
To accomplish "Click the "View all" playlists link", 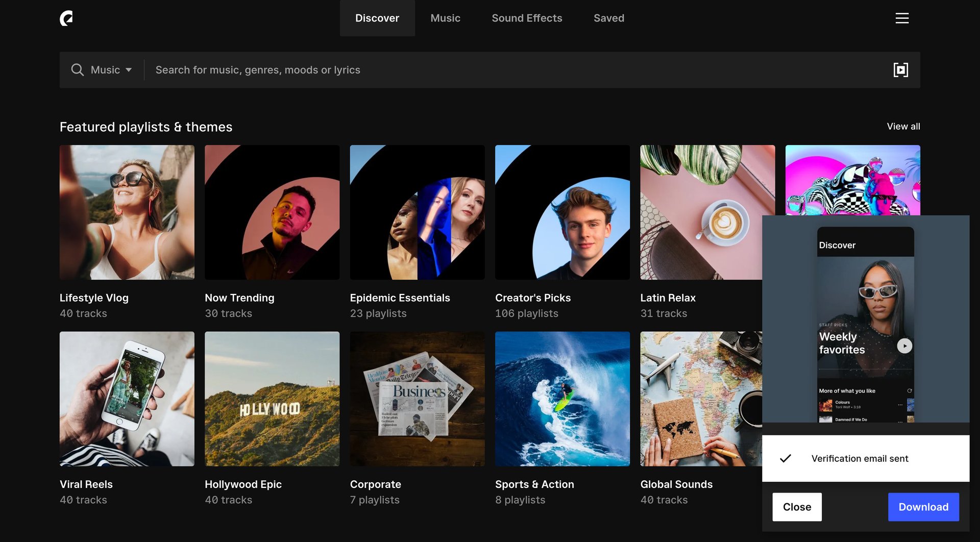I will tap(903, 127).
